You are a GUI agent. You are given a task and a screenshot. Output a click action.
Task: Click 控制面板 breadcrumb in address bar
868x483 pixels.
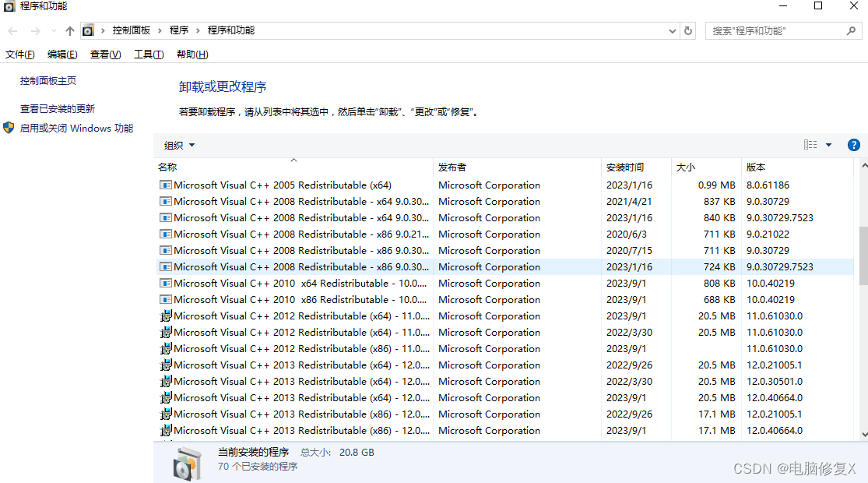[x=132, y=30]
